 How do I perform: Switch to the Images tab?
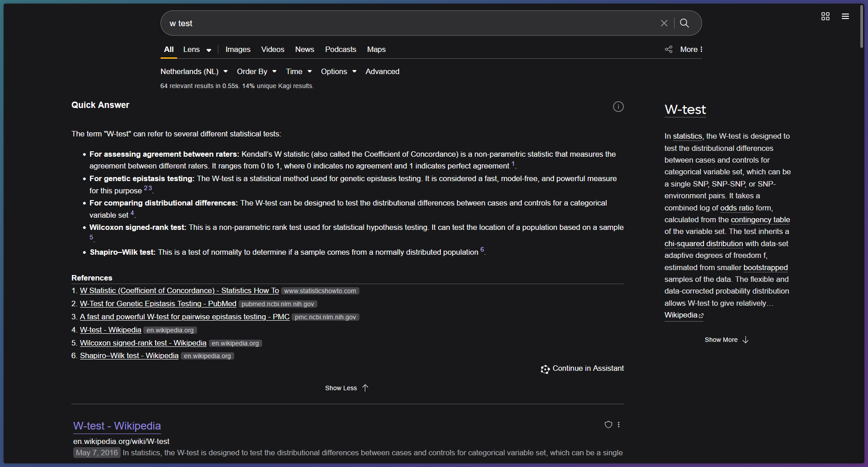238,49
